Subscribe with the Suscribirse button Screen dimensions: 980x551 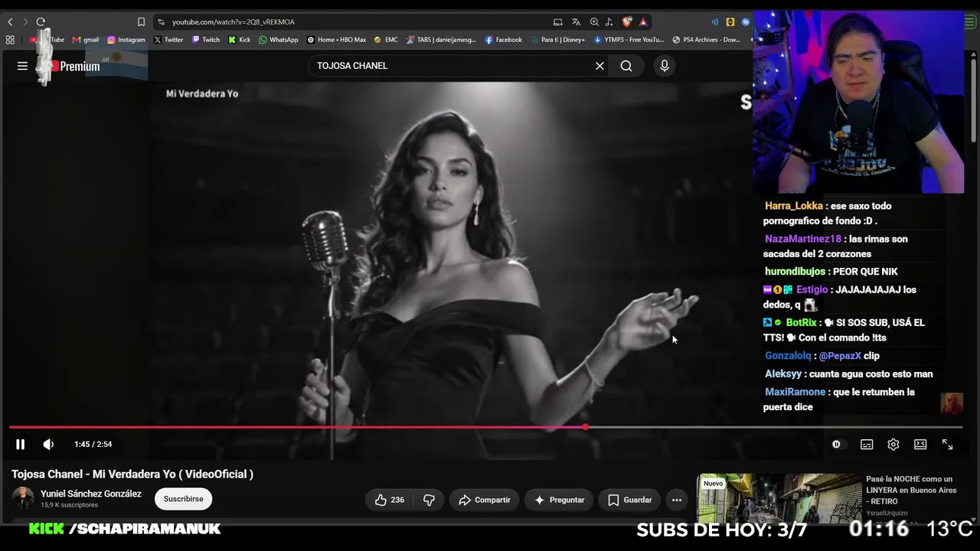point(183,499)
